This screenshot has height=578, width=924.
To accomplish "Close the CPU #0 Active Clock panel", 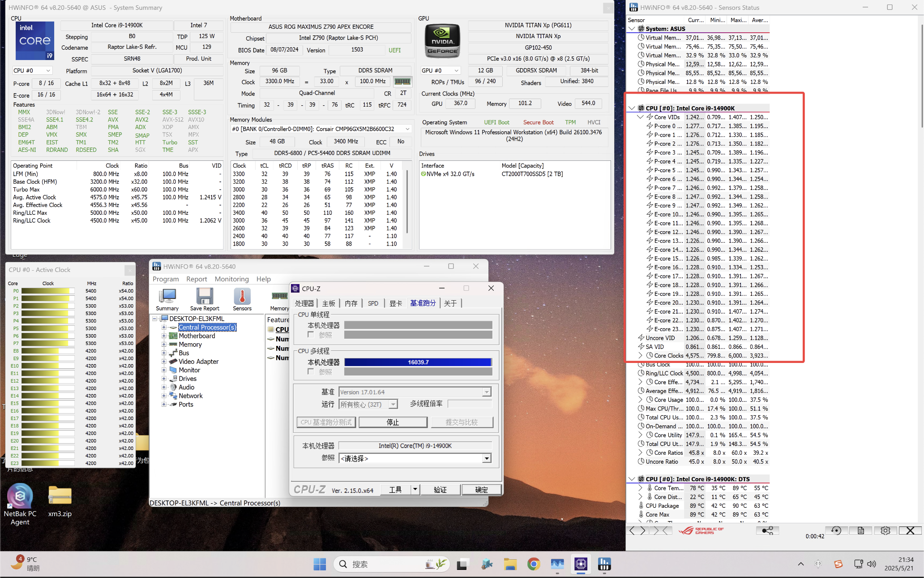I will (x=129, y=270).
